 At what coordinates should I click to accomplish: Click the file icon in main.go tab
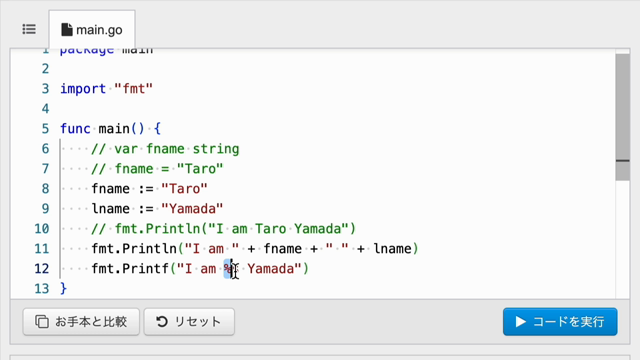tap(67, 30)
